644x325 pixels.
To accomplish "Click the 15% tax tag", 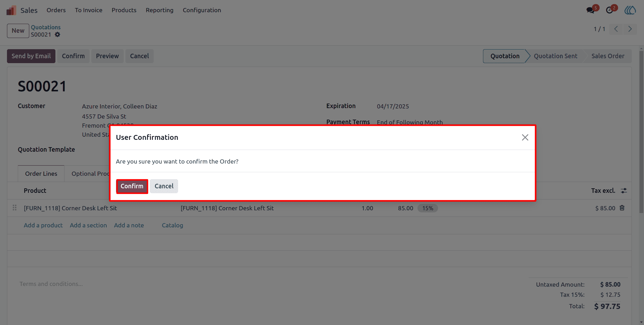I will [x=428, y=208].
